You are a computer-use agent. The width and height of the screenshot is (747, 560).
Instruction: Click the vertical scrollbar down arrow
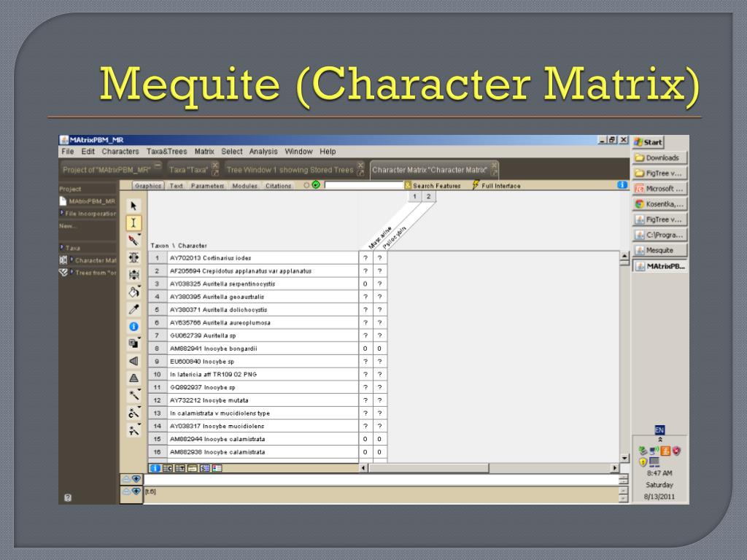coord(624,458)
